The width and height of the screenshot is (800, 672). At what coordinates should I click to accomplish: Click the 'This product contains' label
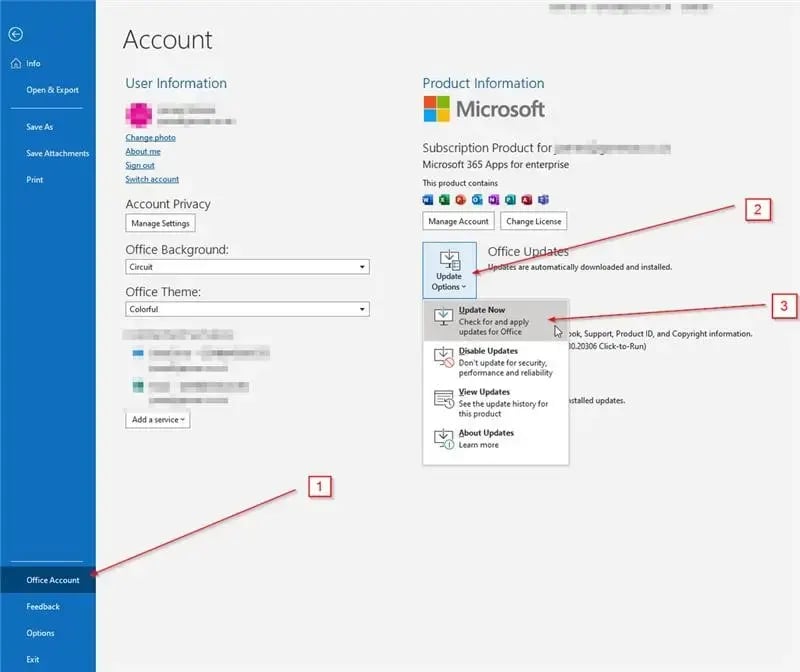tap(460, 183)
